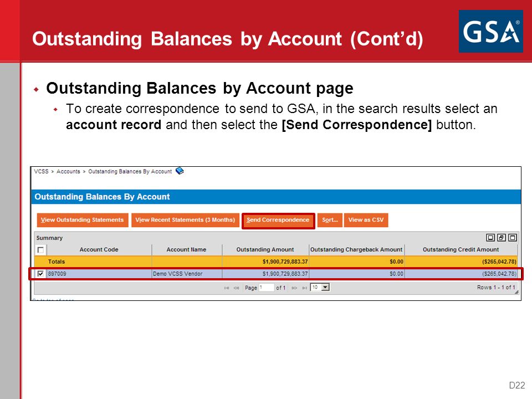This screenshot has width=532, height=399.
Task: Click the Sort... button
Action: pyautogui.click(x=330, y=220)
